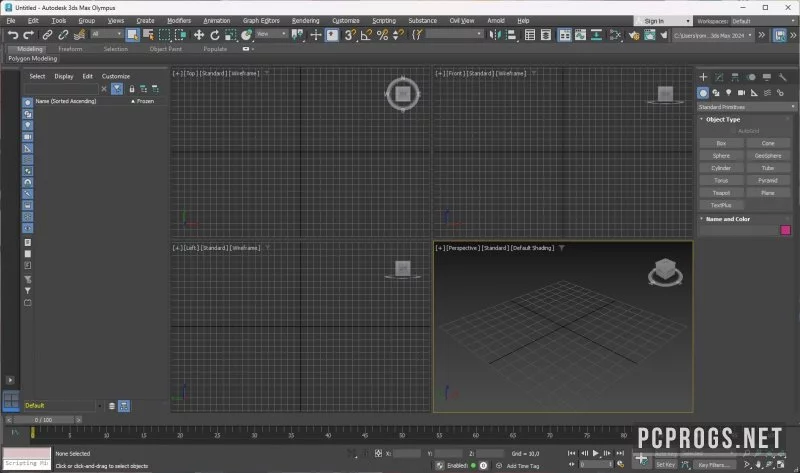Open the Rendering menu
This screenshot has width=800, height=473.
pyautogui.click(x=305, y=20)
